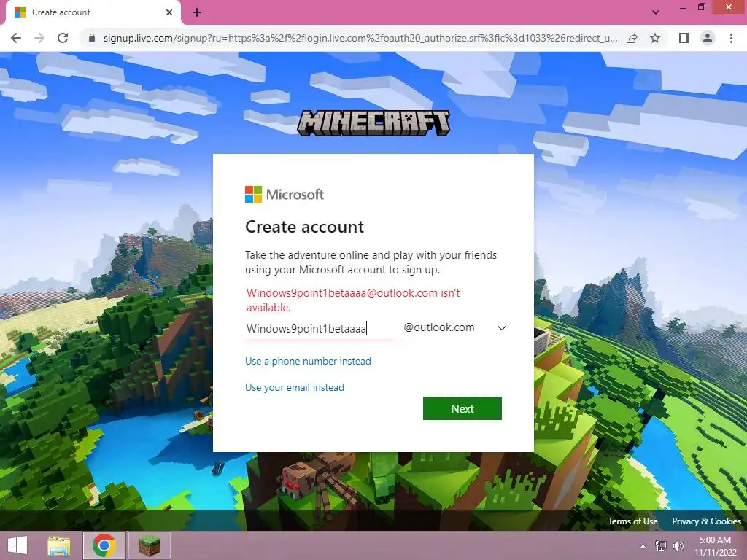Viewport: 747px width, 560px height.
Task: Open the tab search chevron
Action: tap(656, 12)
